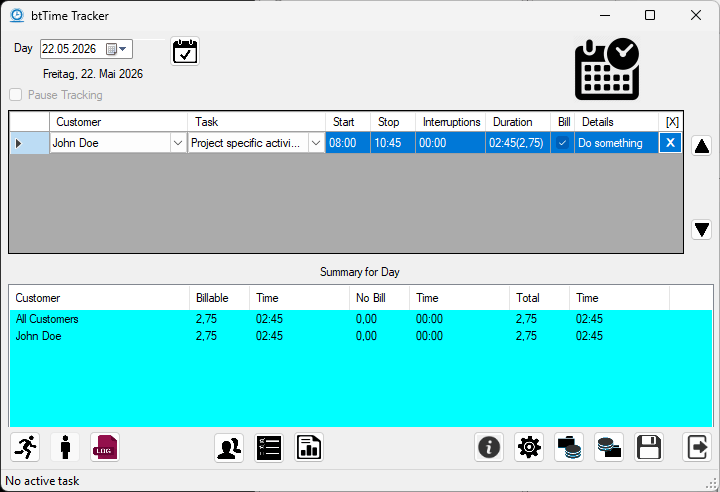Screen dimensions: 720x492
Task: Click the No active task status text
Action: [x=42, y=481]
